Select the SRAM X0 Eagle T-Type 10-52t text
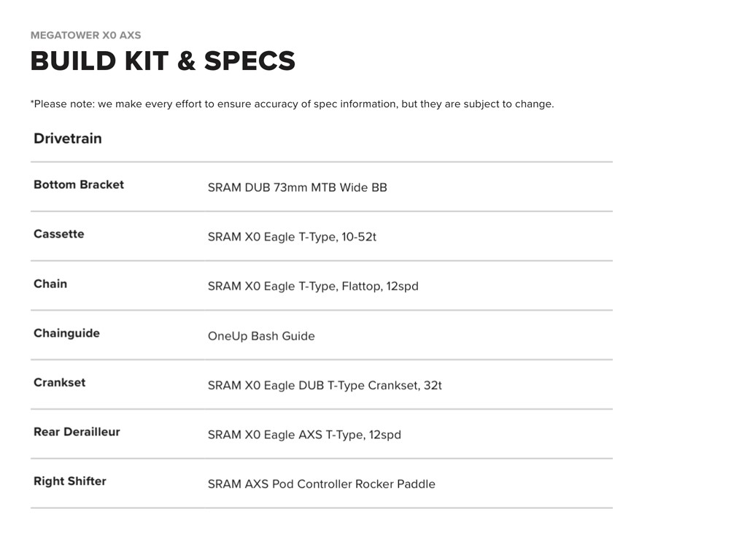 coord(292,237)
